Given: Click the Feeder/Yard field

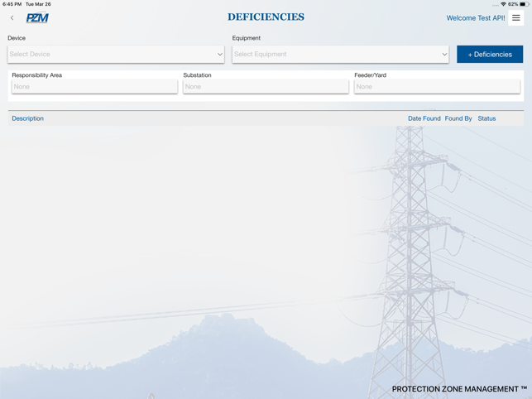Looking at the screenshot, I should (437, 87).
